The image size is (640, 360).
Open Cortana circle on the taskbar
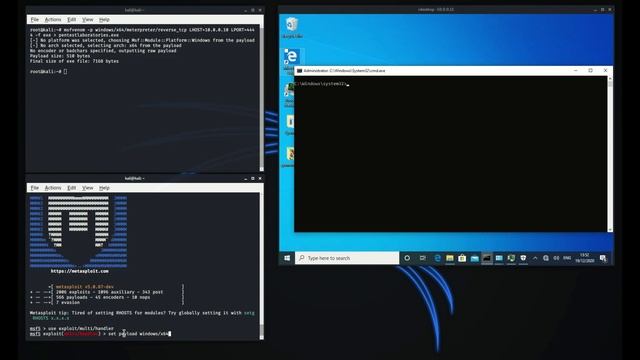(x=407, y=258)
